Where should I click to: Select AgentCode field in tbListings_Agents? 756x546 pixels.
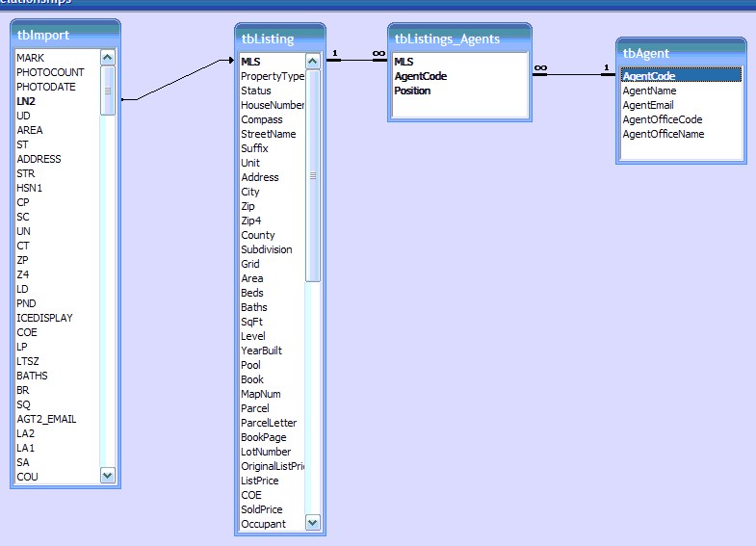tap(421, 76)
